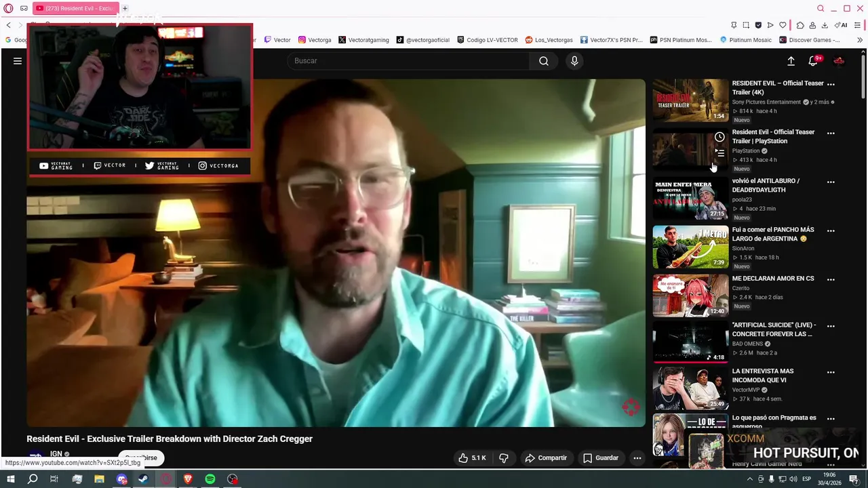868x488 pixels.
Task: Open options for Lo que pasó con Pragmata
Action: click(831, 419)
